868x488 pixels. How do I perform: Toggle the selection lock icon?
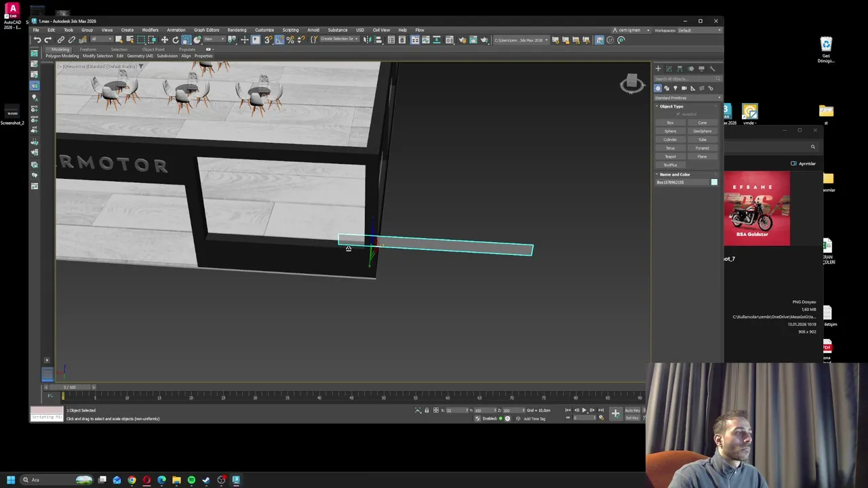pos(427,410)
